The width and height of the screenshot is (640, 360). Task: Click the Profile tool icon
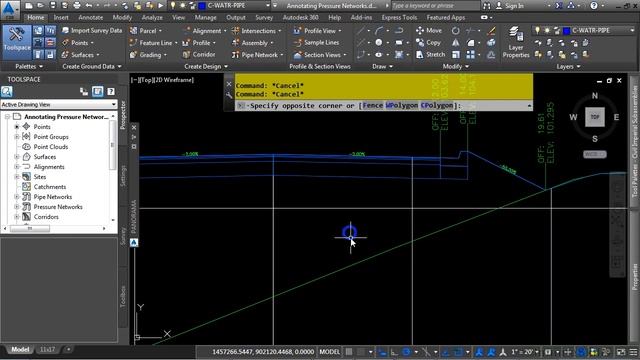(186, 43)
